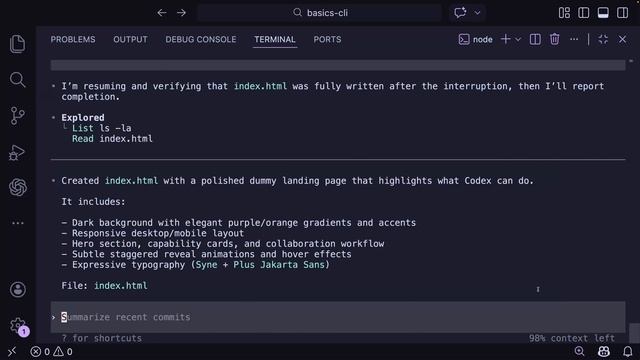The image size is (640, 360).
Task: Open the launch profile dropdown arrow
Action: point(518,40)
